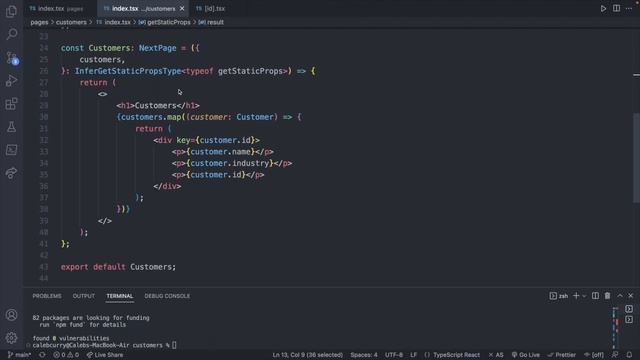Open the Search view in activity bar

(x=11, y=34)
